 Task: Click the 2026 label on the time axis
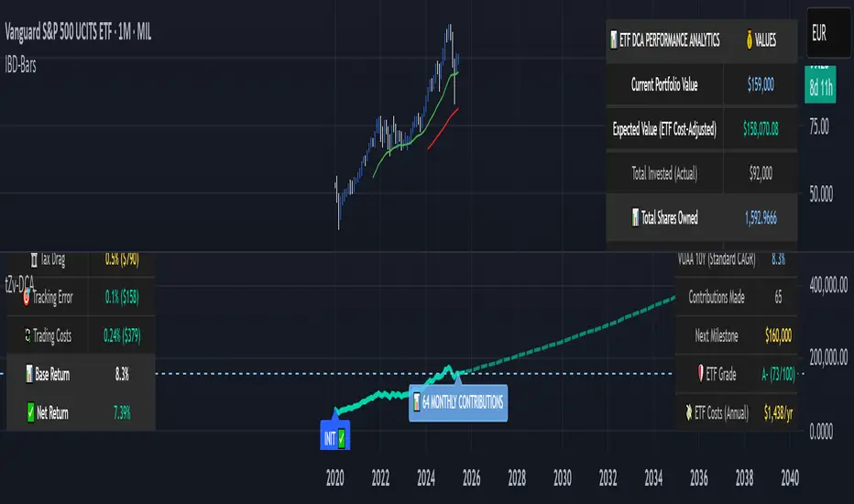(x=471, y=478)
